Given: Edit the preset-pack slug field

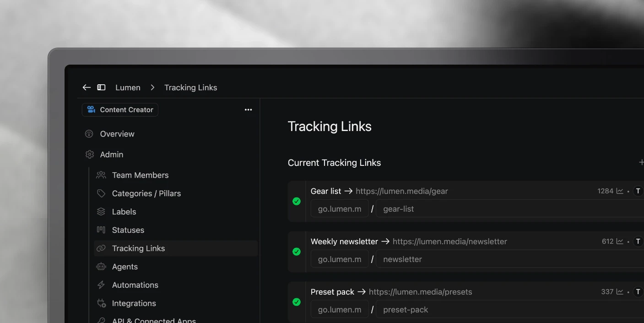Looking at the screenshot, I should [510, 310].
